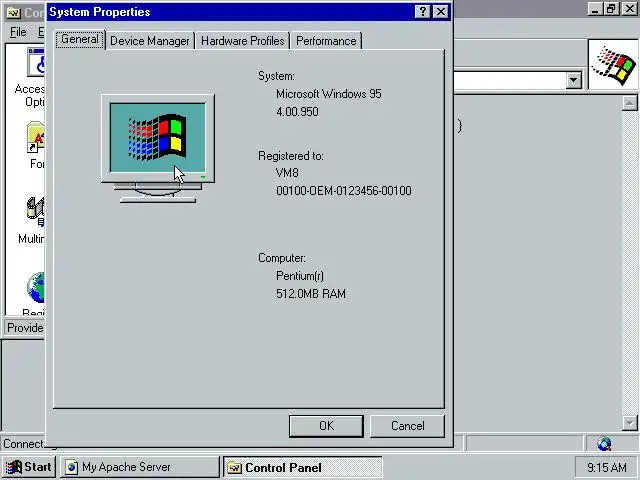Open the Hardware Profiles tab
Image resolution: width=640 pixels, height=480 pixels.
(242, 41)
